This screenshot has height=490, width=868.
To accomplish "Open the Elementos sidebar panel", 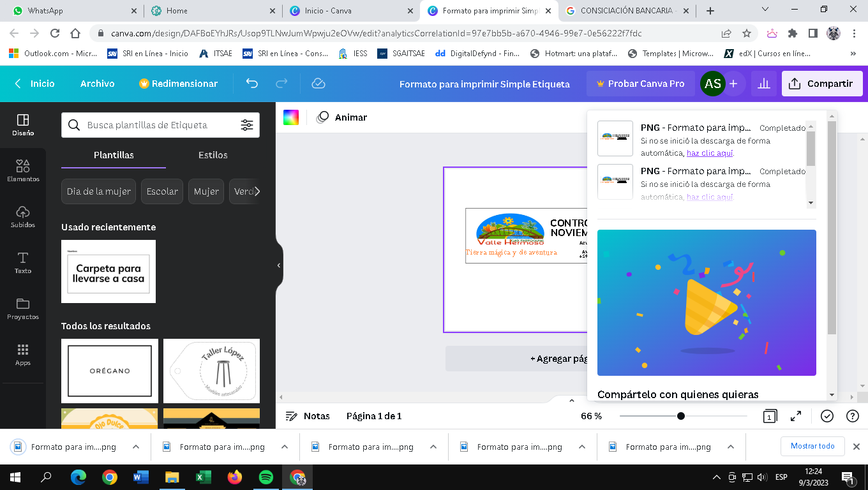I will 23,170.
